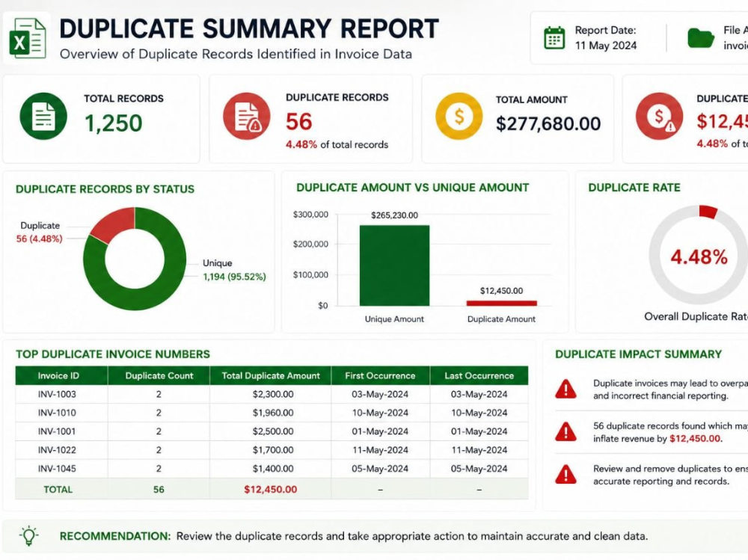The image size is (748, 560).
Task: Click the Duplicate Count column header
Action: [159, 375]
